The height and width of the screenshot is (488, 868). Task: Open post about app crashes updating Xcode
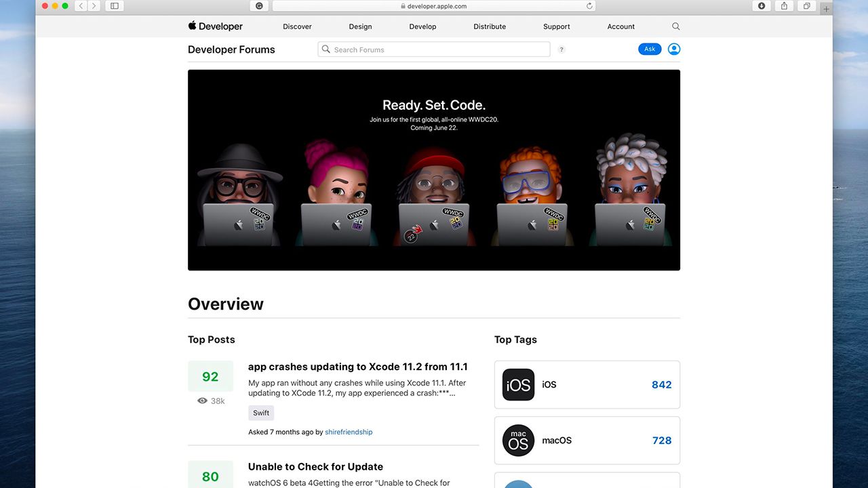coord(358,367)
